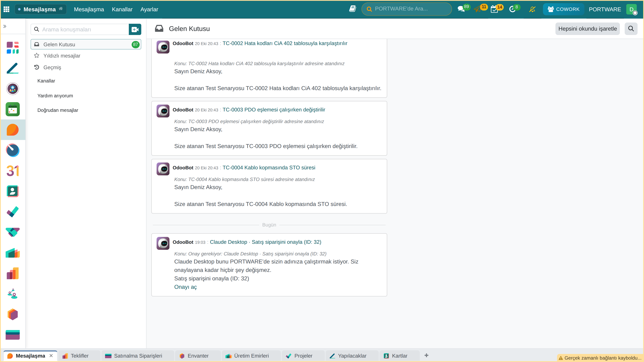Click the Arama konuşmaları search box
Image resolution: width=644 pixels, height=362 pixels.
pyautogui.click(x=80, y=30)
